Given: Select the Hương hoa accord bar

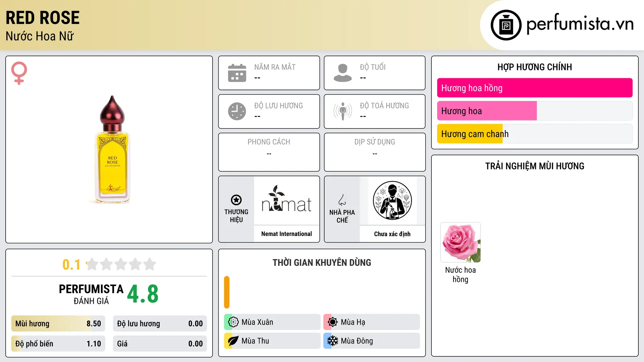Looking at the screenshot, I should tap(535, 111).
